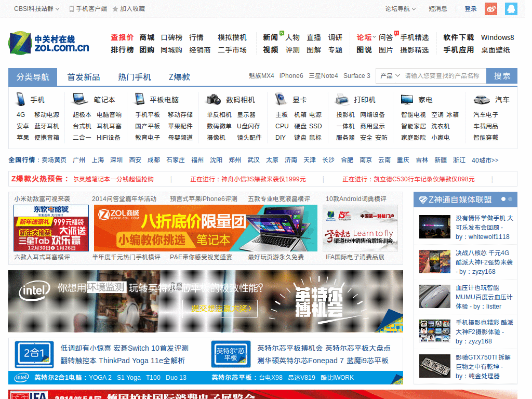This screenshot has height=399, width=532.
Task: Click the 平板电脑 category tablet icon
Action: (x=139, y=99)
